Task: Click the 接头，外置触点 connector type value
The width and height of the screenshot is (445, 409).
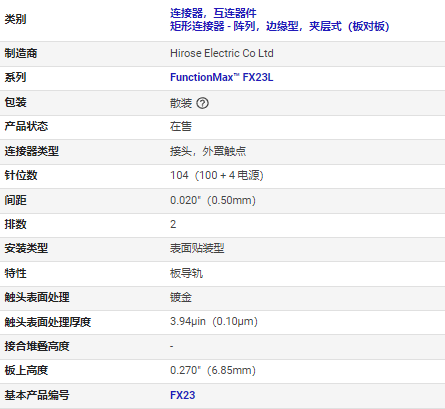Action: (208, 151)
